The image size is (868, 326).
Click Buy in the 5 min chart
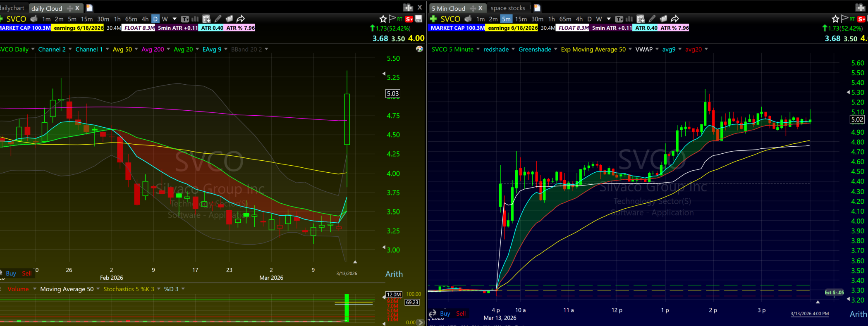pyautogui.click(x=445, y=313)
